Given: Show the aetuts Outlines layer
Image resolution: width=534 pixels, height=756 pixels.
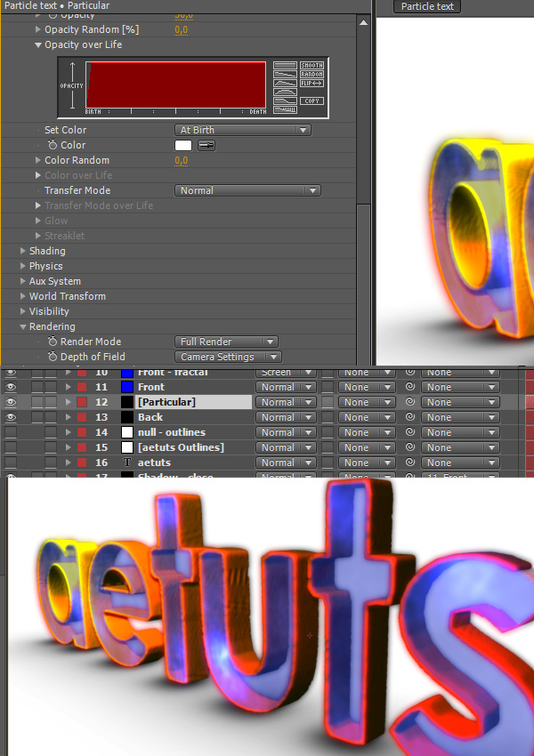Looking at the screenshot, I should coord(11,447).
